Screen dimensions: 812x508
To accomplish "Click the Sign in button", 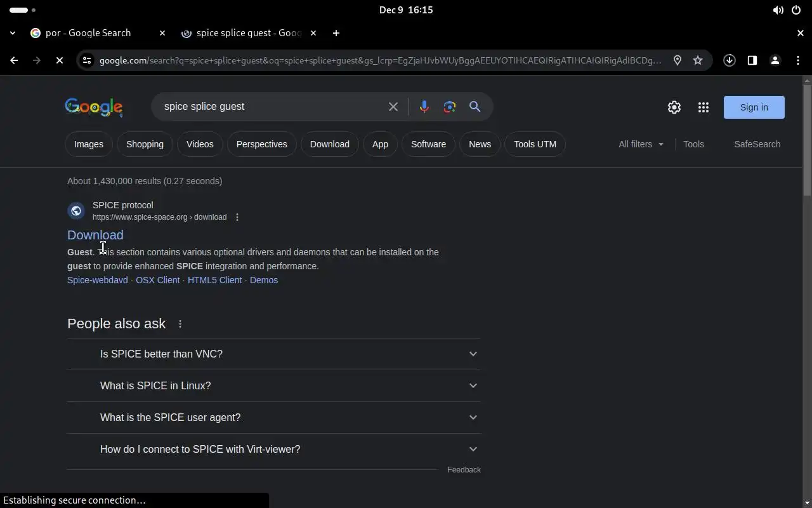I will coord(754,107).
